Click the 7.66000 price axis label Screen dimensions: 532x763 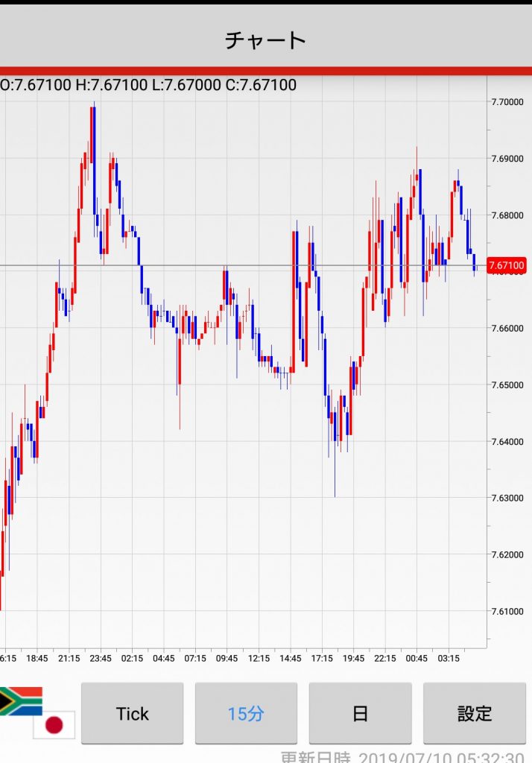pyautogui.click(x=507, y=329)
